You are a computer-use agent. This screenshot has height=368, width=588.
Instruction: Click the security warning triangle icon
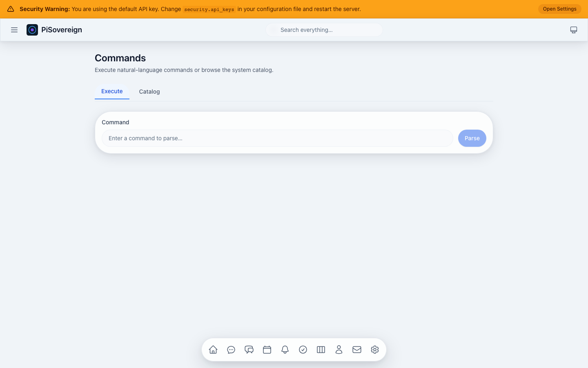(11, 9)
